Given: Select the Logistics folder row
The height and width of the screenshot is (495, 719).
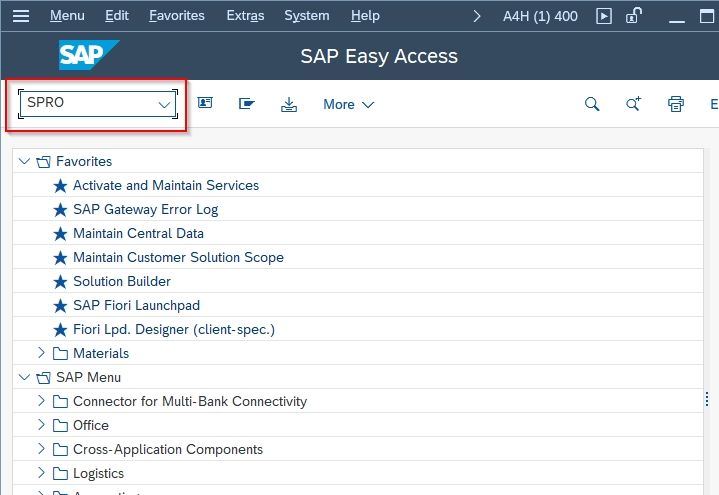Looking at the screenshot, I should (358, 473).
